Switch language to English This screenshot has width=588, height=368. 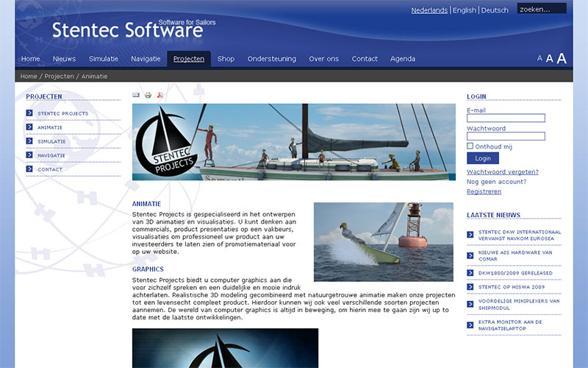pos(464,10)
